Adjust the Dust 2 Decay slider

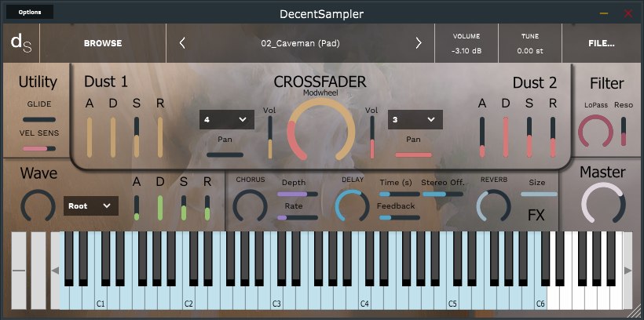coord(506,137)
